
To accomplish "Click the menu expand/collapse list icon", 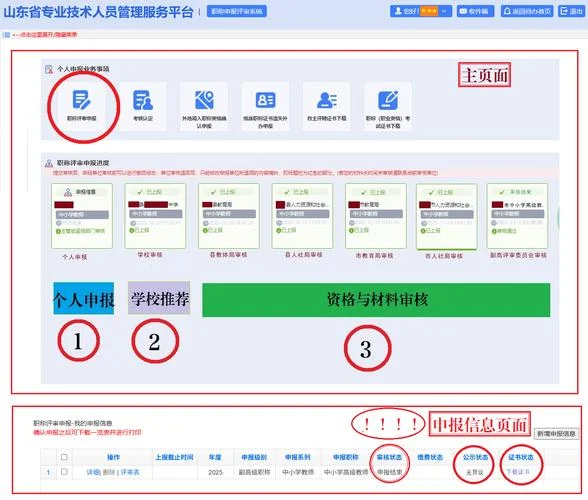I will tap(6, 35).
